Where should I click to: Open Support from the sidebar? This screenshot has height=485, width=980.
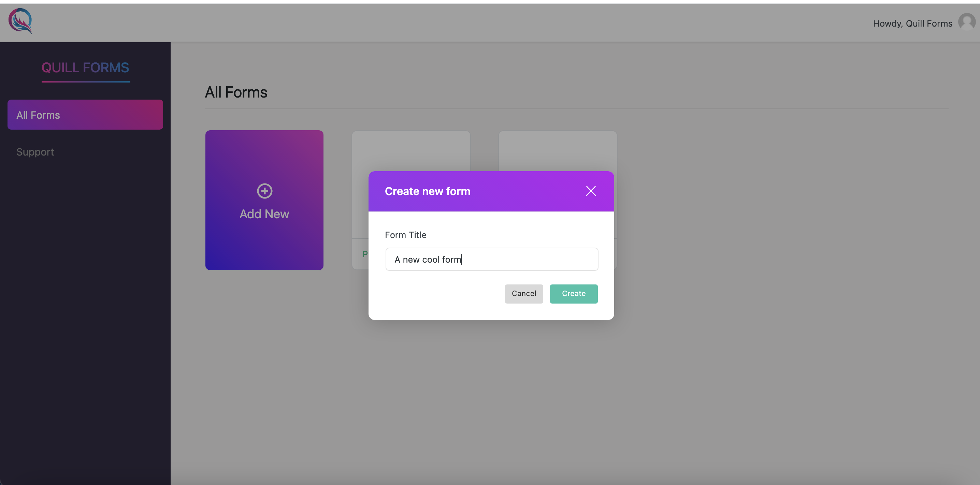(x=35, y=152)
